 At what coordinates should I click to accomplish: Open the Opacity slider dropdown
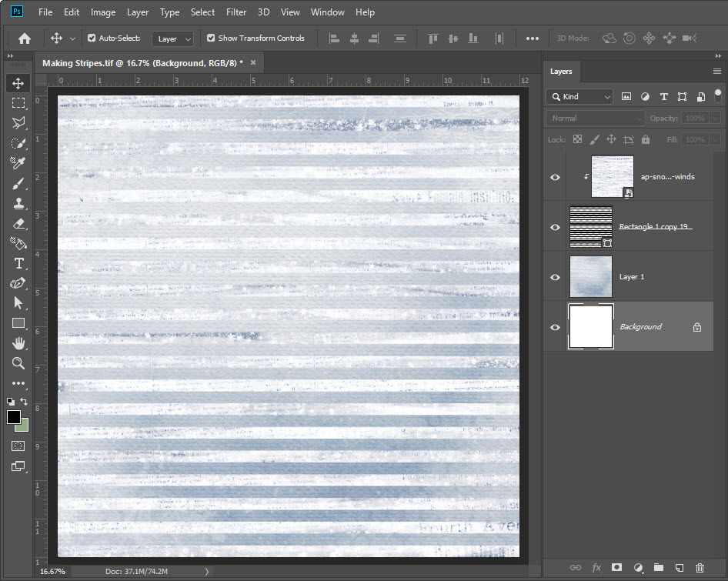click(716, 119)
